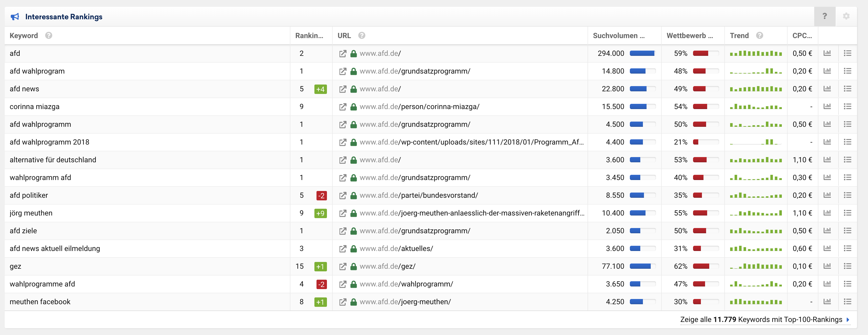Screen dimensions: 868x335
Task: Open URL www.afd.de/joerg-meuthen/
Action: pos(405,302)
